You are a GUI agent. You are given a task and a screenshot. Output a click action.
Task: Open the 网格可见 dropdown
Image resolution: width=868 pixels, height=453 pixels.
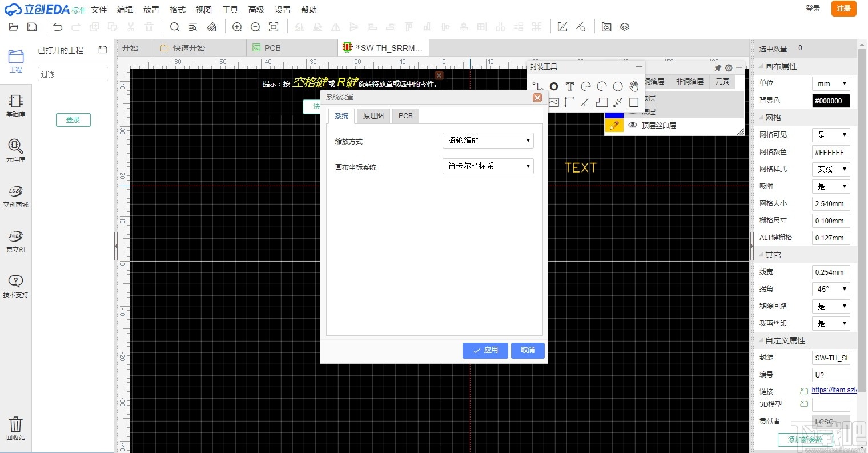[831, 135]
